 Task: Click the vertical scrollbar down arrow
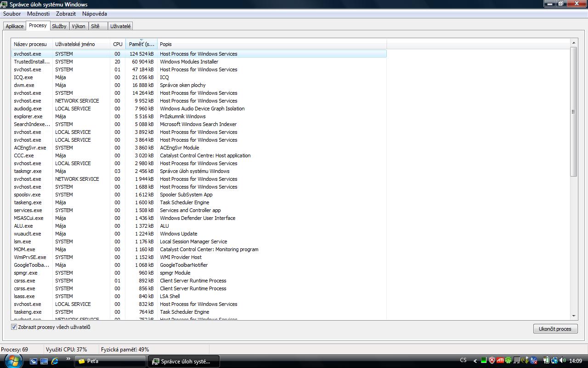click(573, 316)
